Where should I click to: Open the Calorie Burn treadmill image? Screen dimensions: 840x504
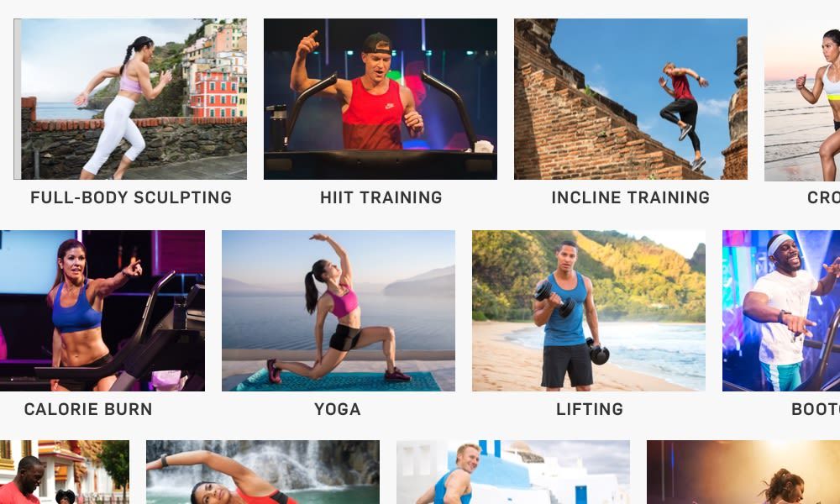102,311
